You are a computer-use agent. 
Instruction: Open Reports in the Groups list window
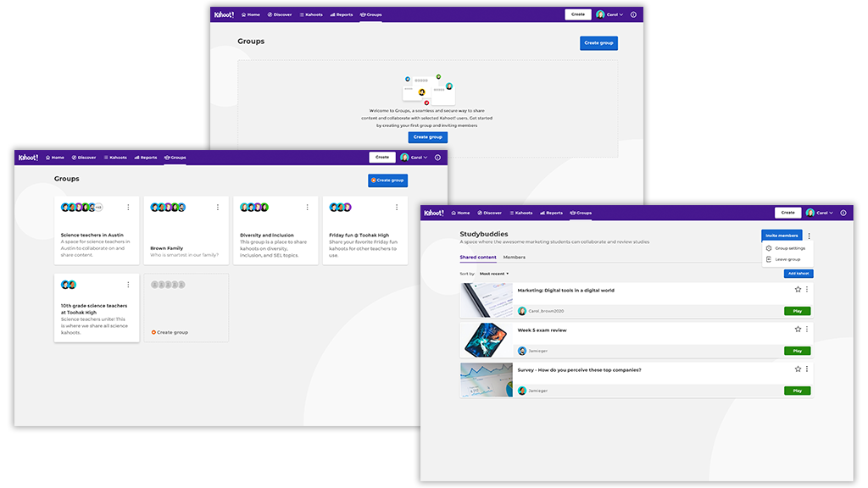click(x=146, y=158)
